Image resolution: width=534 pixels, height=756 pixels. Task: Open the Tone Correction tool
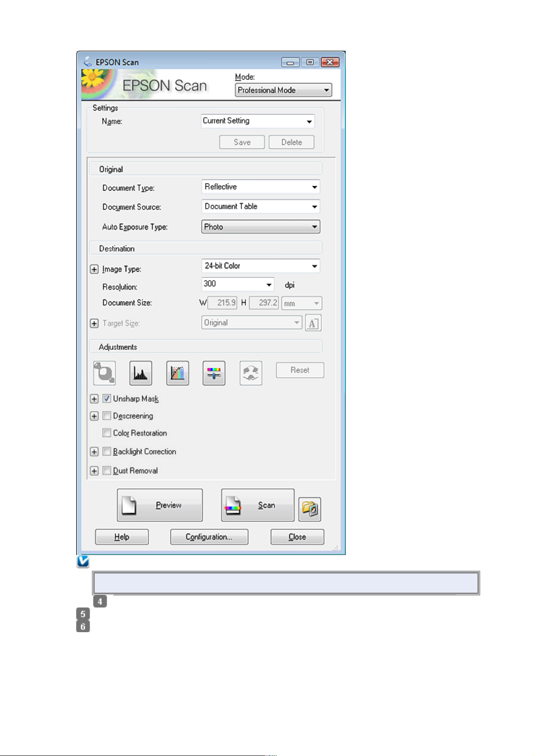[x=178, y=373]
